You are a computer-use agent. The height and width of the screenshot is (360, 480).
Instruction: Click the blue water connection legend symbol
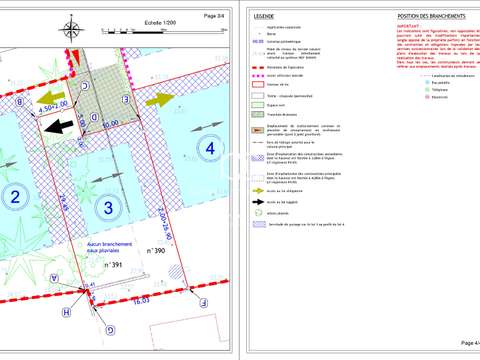tap(427, 82)
